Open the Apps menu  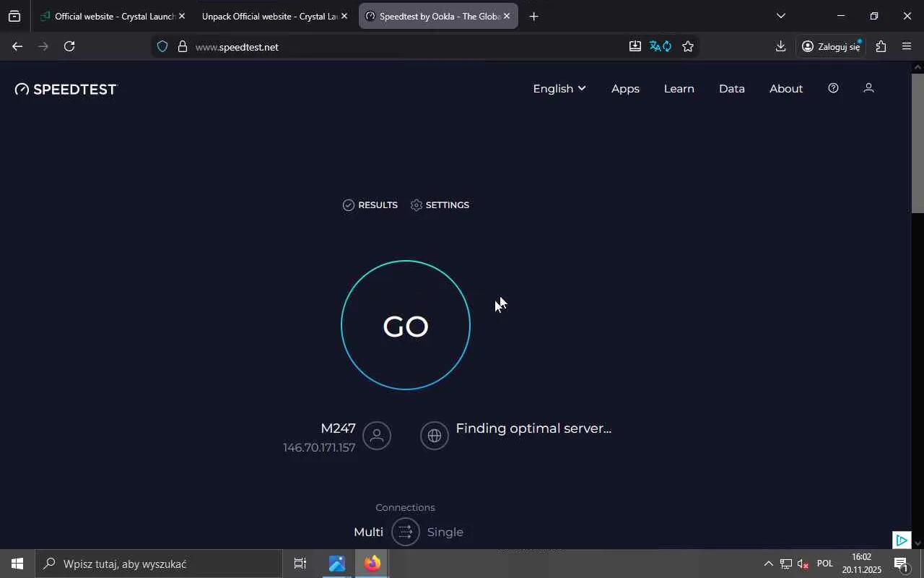click(625, 88)
